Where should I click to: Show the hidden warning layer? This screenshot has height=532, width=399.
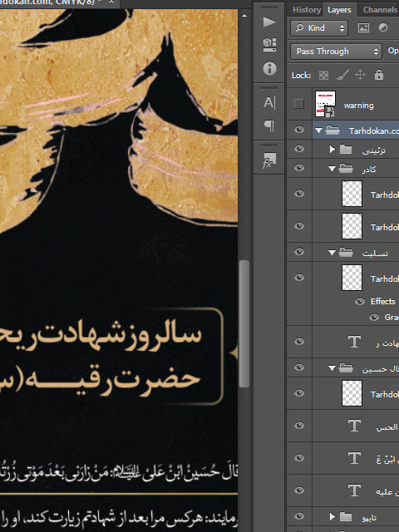[299, 104]
